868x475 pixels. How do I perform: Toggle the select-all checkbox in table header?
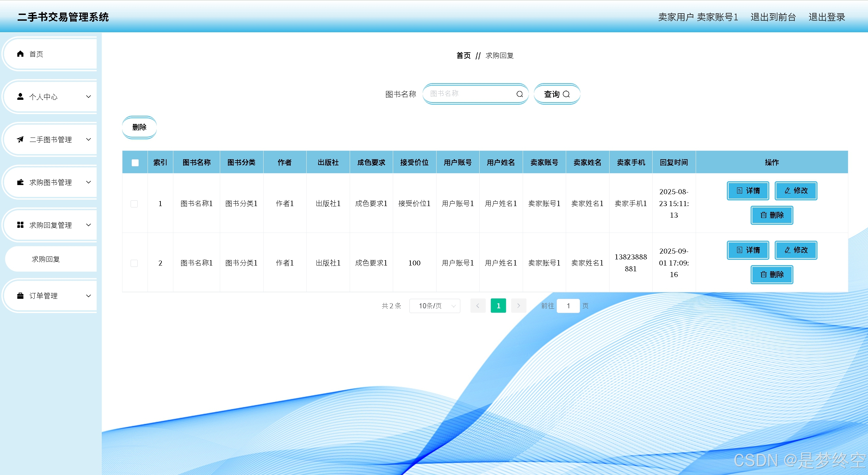point(135,163)
